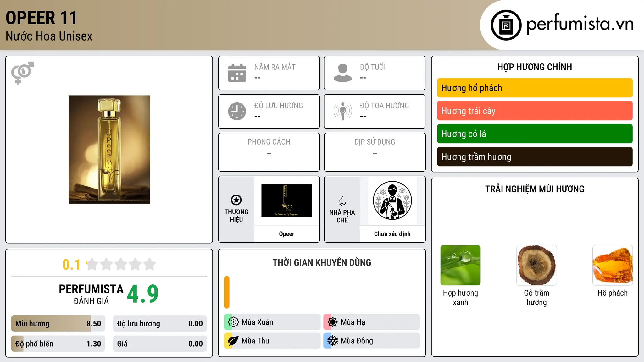
Task: Click the THỜI GIAN KHUYÊN DÙNG heading
Action: coord(322,263)
